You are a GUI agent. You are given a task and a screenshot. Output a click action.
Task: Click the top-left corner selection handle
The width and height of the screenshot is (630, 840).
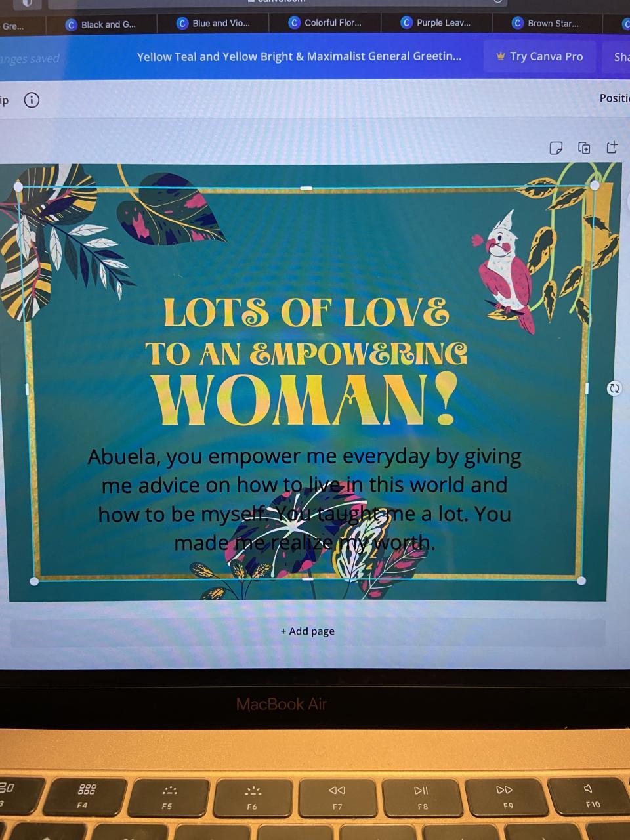[x=18, y=187]
